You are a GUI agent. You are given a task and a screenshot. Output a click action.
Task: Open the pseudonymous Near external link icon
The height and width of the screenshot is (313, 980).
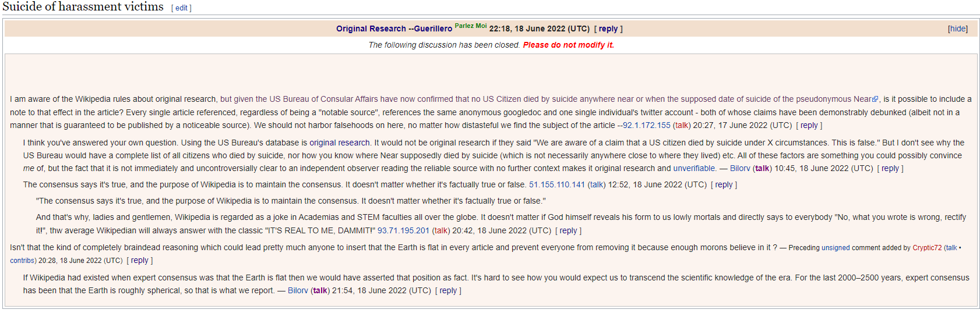point(875,99)
